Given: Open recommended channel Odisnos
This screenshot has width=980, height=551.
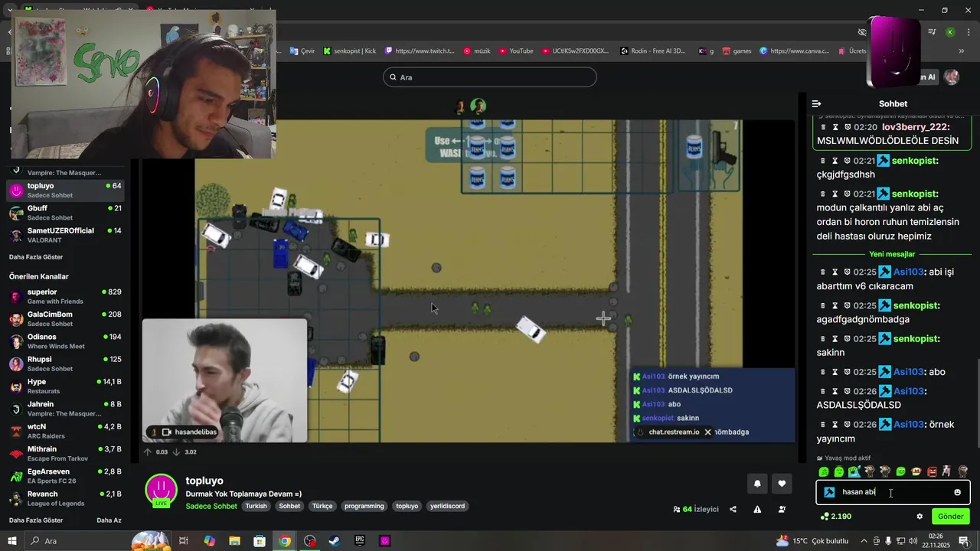Looking at the screenshot, I should point(65,341).
